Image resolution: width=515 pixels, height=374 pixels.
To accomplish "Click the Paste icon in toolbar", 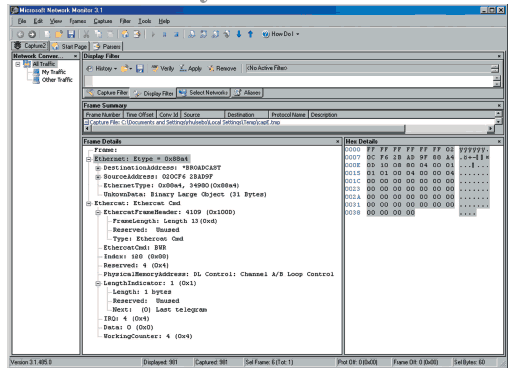I will 110,34.
